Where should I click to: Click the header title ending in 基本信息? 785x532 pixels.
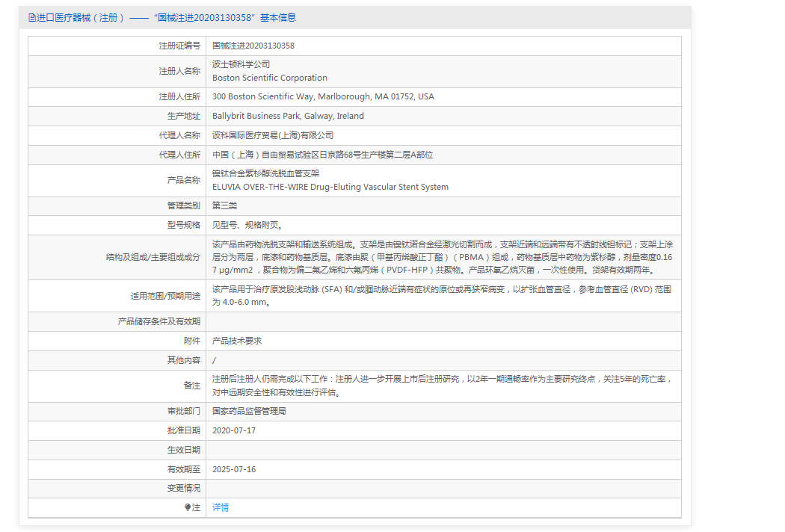(x=166, y=18)
